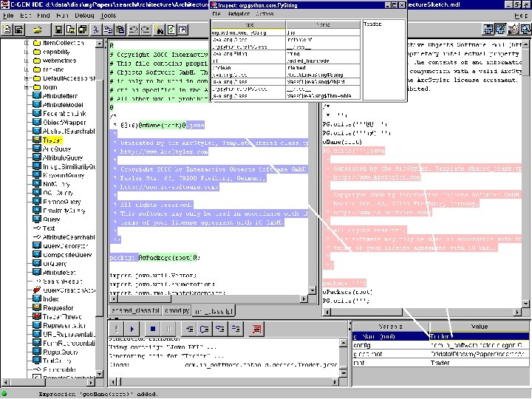The image size is (532, 399).
Task: Expand the login folder in tree
Action: pos(25,86)
